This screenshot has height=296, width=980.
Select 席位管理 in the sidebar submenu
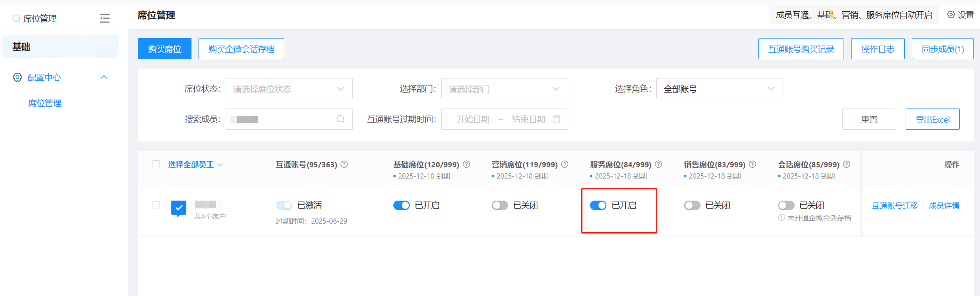click(x=45, y=103)
